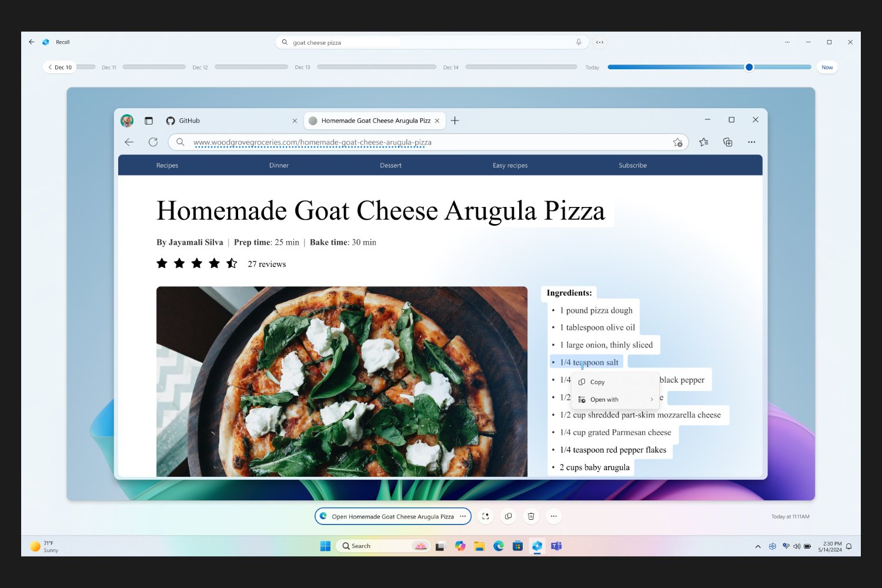Open Windows Start menu

click(x=325, y=546)
